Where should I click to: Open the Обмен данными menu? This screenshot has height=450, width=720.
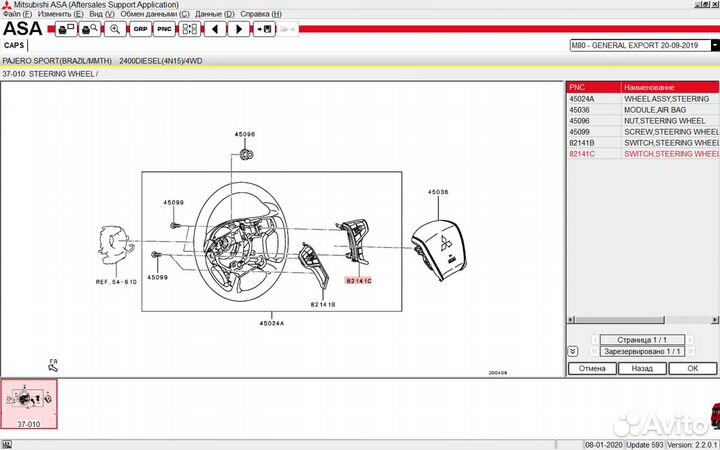(154, 15)
